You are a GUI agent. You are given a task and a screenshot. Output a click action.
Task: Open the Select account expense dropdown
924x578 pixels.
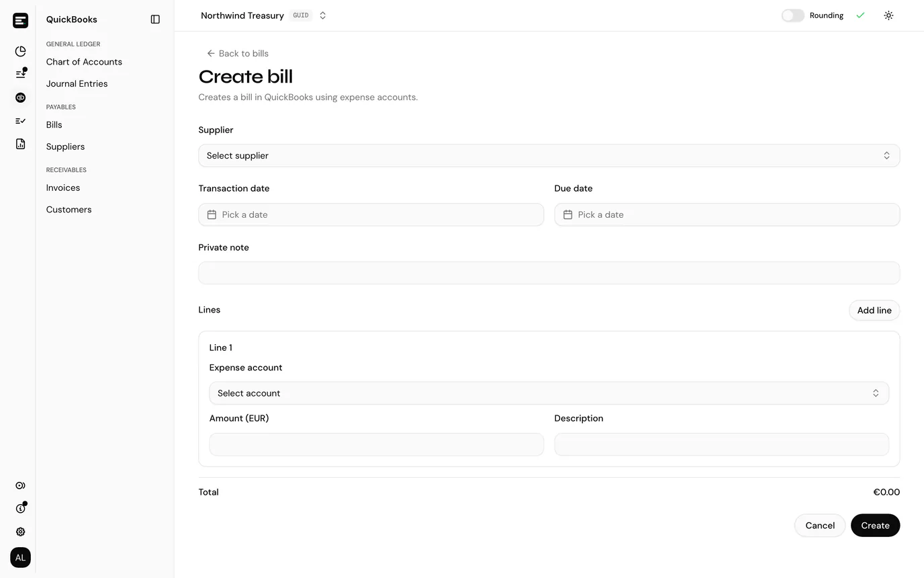tap(549, 393)
